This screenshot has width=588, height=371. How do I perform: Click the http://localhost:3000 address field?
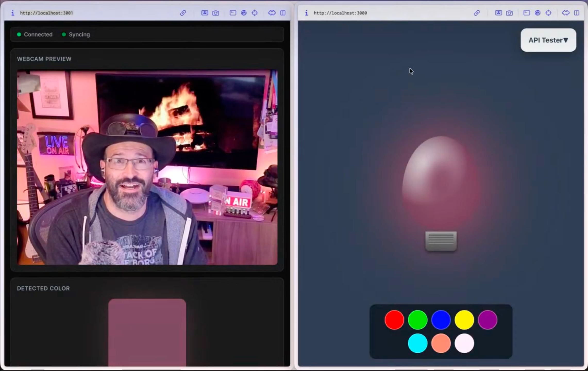340,13
